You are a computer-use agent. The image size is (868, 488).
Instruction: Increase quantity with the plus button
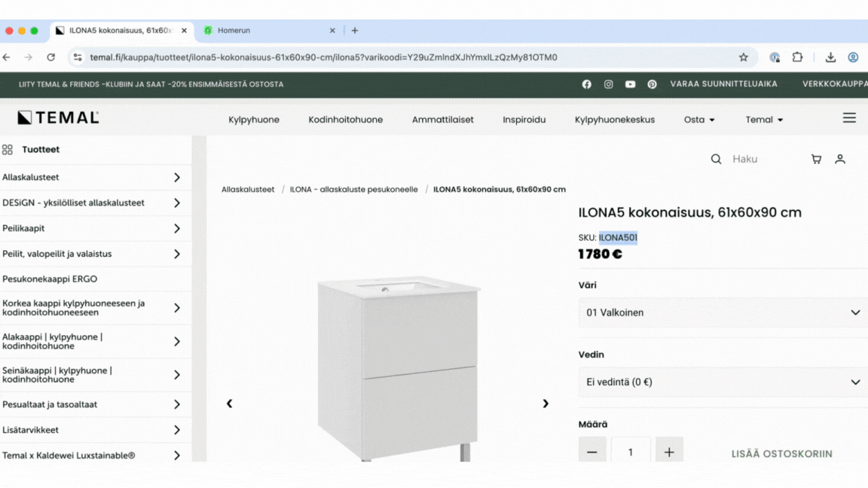[669, 452]
